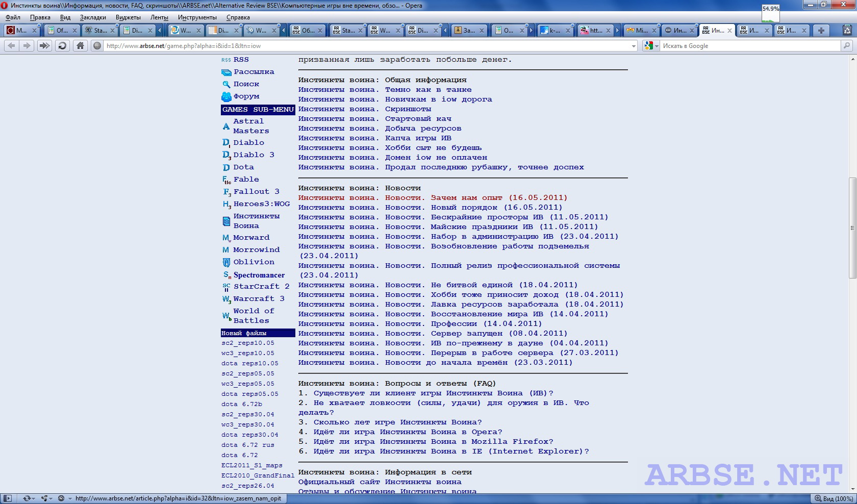
Task: Click the address bar URL field
Action: (366, 46)
